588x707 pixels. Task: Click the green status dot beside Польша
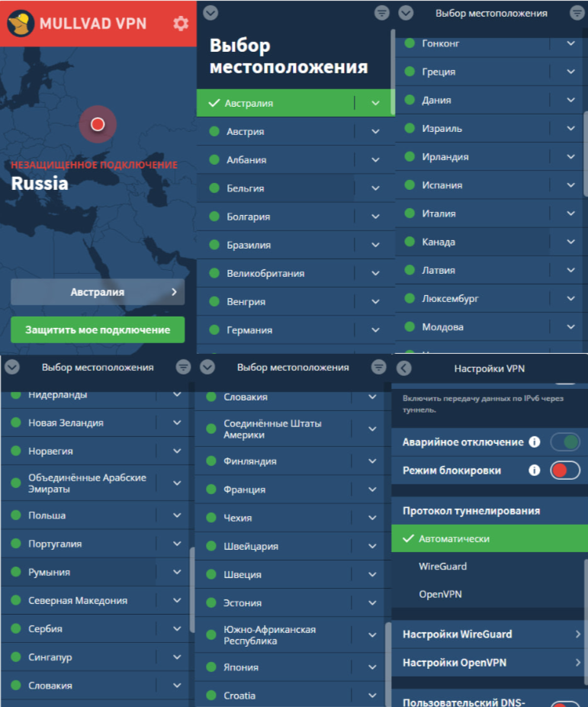point(16,515)
